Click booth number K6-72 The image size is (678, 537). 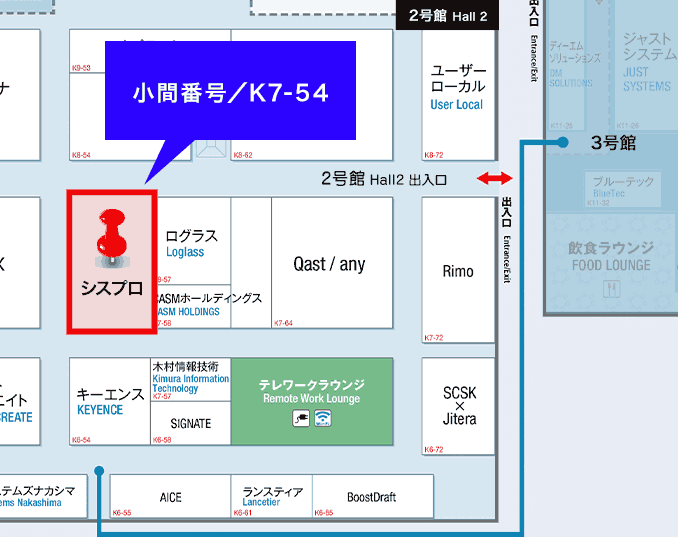coord(434,449)
